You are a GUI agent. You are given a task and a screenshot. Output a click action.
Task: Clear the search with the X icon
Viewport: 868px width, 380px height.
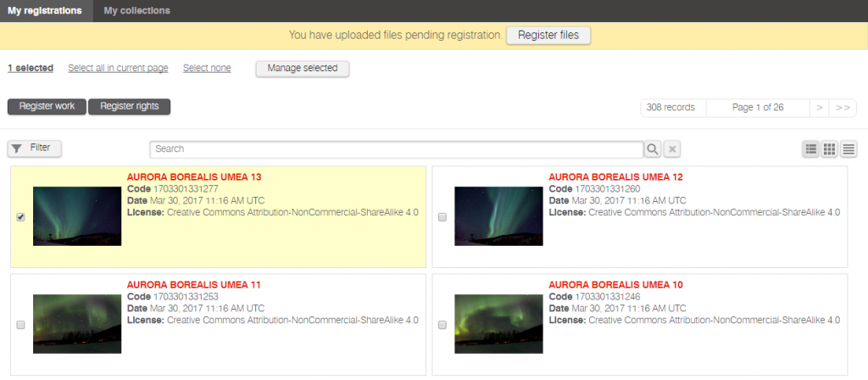pyautogui.click(x=671, y=149)
